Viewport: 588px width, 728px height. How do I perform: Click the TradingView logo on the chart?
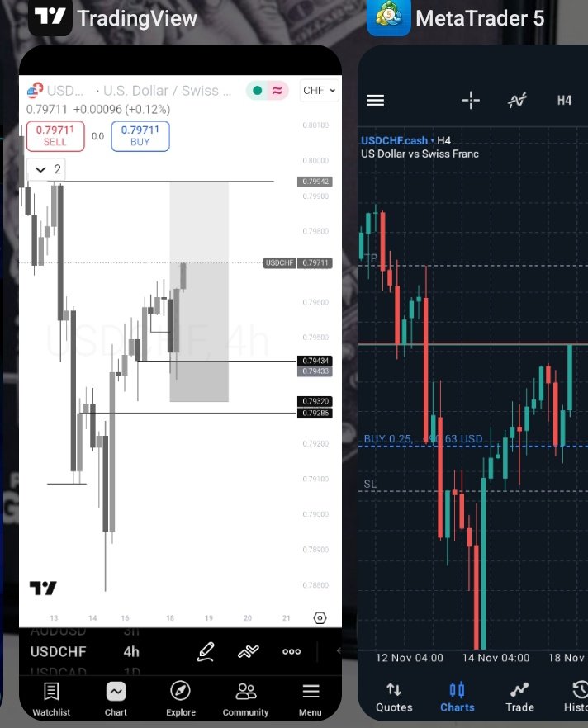coord(43,589)
